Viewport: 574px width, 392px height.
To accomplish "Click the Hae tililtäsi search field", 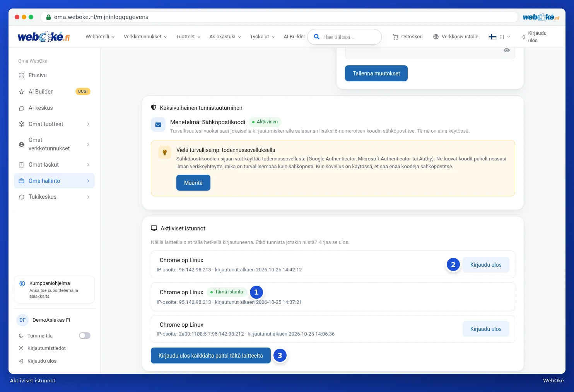I will point(344,37).
